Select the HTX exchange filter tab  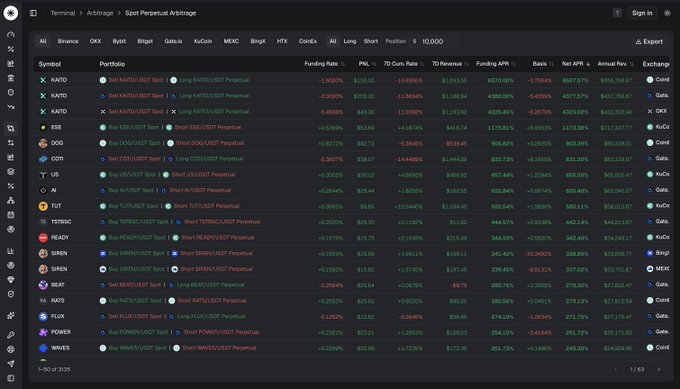point(282,41)
